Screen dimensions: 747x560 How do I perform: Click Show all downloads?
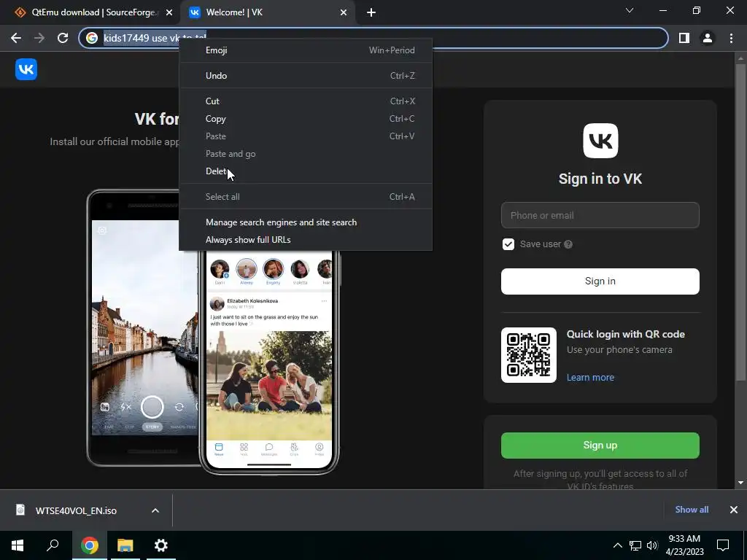click(x=692, y=510)
